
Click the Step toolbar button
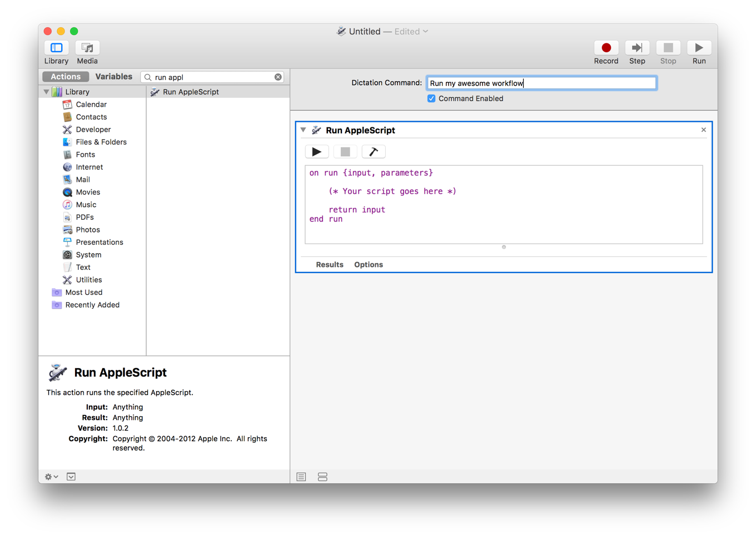pos(637,48)
